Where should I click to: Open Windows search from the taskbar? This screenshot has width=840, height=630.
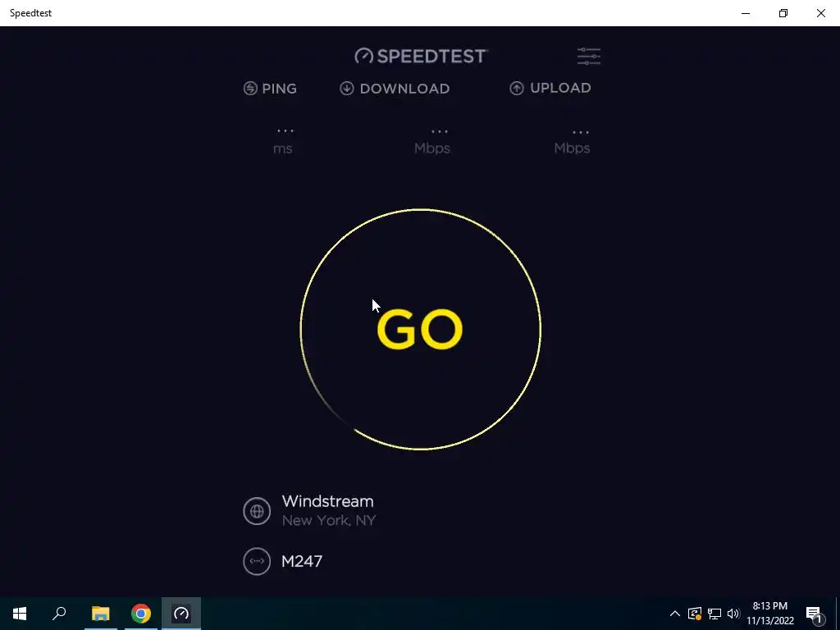point(59,614)
